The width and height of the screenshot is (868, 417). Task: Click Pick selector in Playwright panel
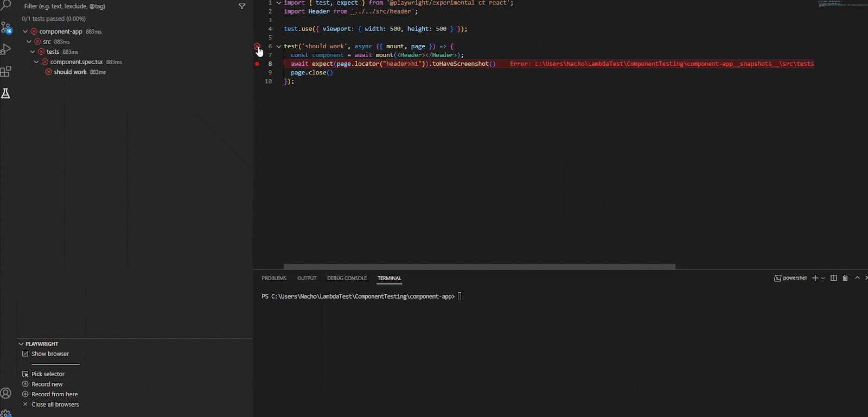(48, 374)
